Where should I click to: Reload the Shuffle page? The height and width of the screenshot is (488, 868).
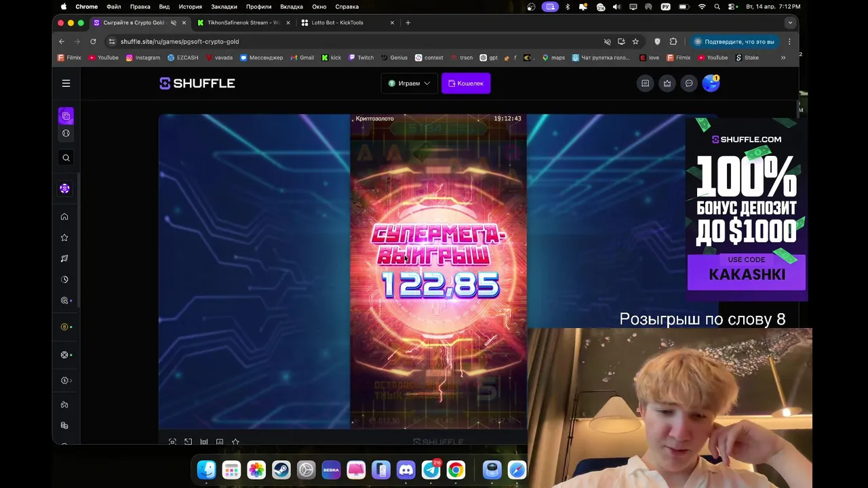[93, 41]
